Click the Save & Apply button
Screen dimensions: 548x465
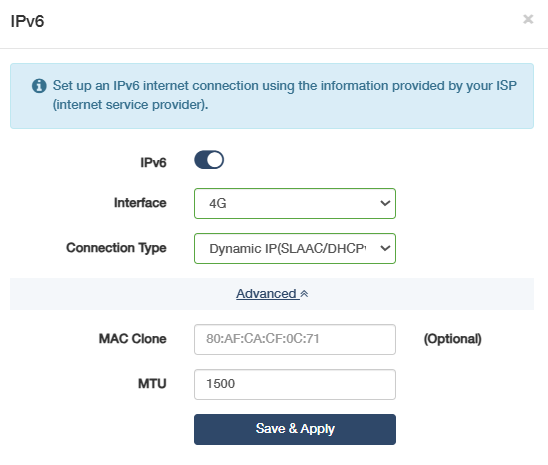click(295, 429)
